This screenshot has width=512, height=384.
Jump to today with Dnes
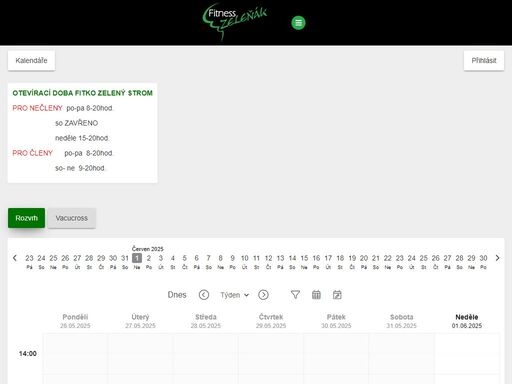click(x=177, y=295)
